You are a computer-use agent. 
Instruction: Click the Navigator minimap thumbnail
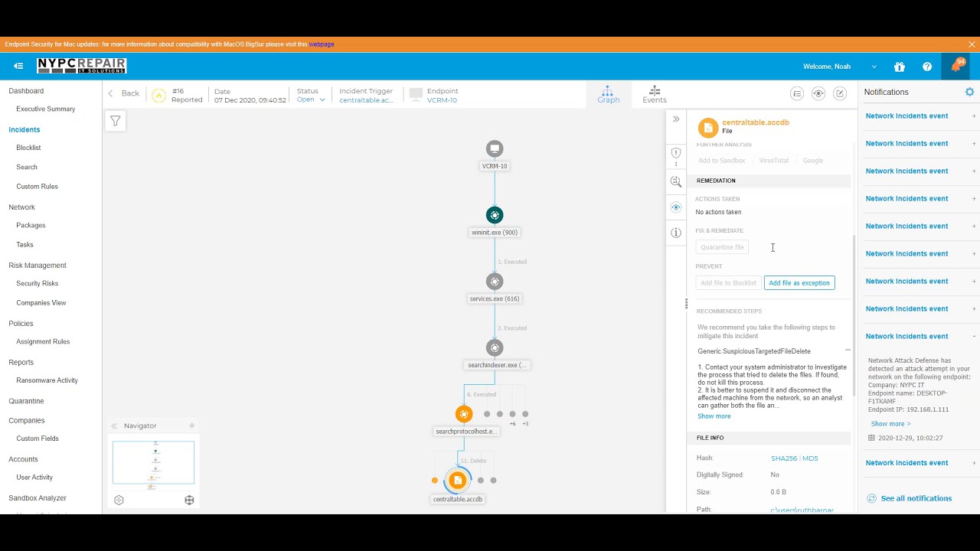pyautogui.click(x=153, y=462)
